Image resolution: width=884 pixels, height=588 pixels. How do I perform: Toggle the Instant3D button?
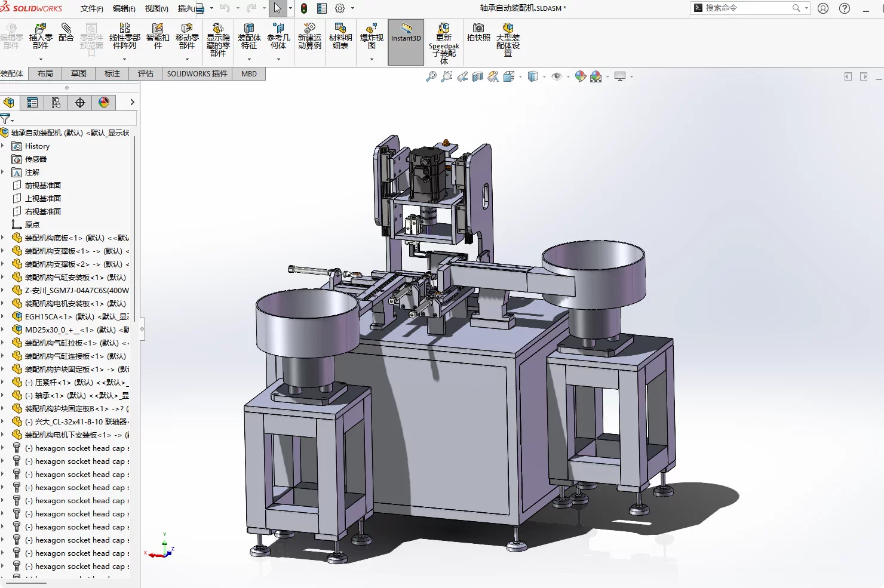tap(406, 42)
